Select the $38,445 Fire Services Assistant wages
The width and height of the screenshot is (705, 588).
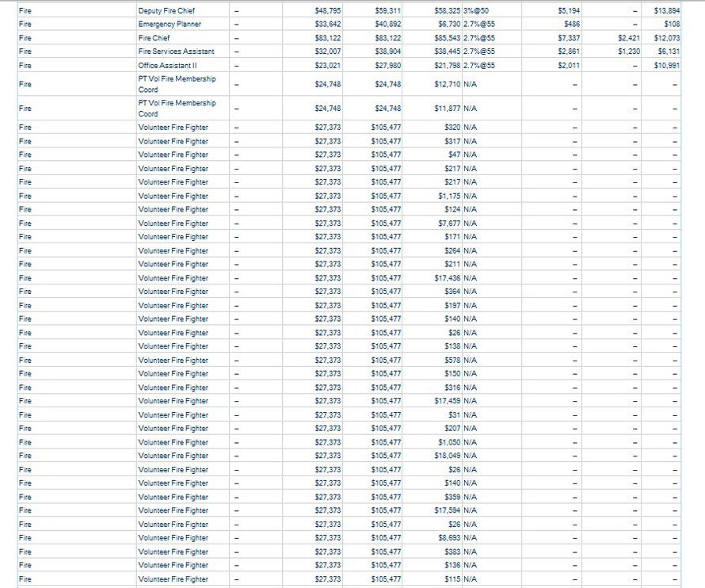click(x=448, y=52)
